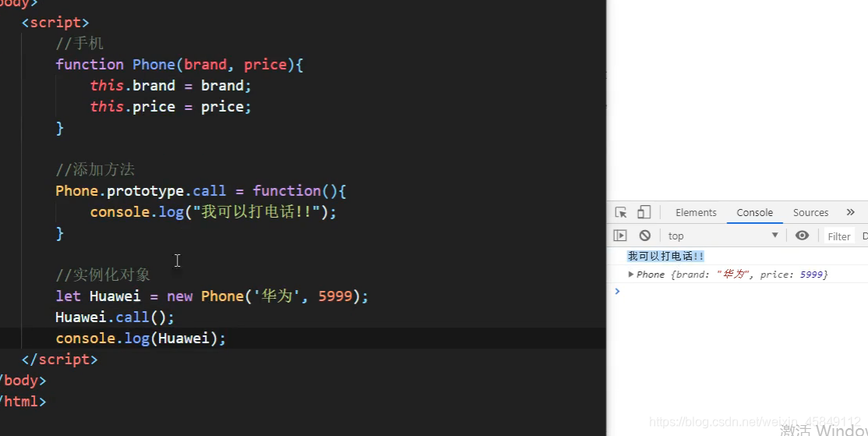Open the Elements tab in DevTools

(696, 213)
